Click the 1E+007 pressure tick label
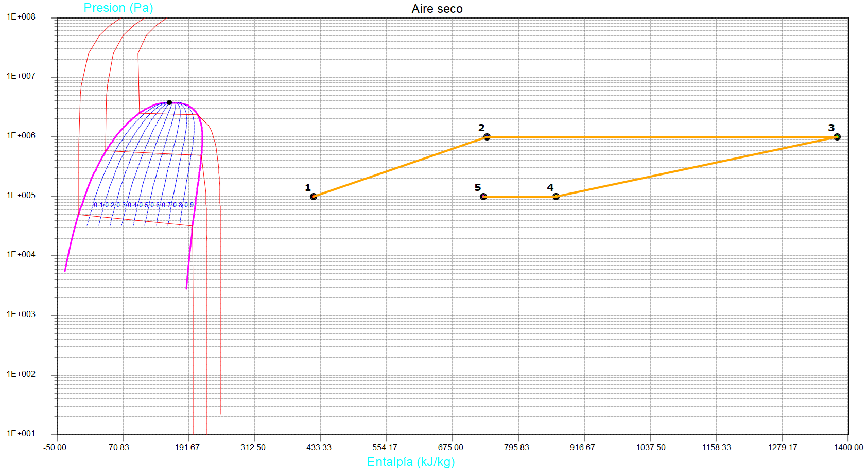This screenshot has height=473, width=868. coord(21,76)
